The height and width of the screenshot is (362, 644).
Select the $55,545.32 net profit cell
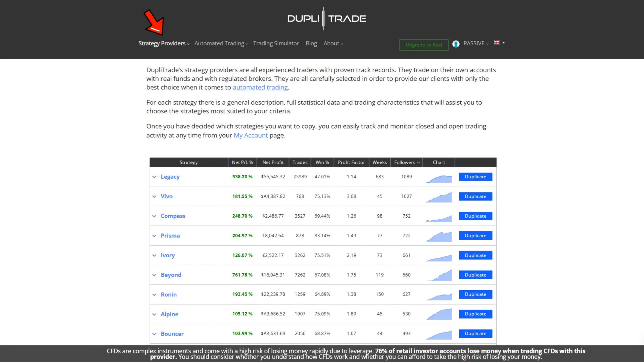click(x=273, y=177)
